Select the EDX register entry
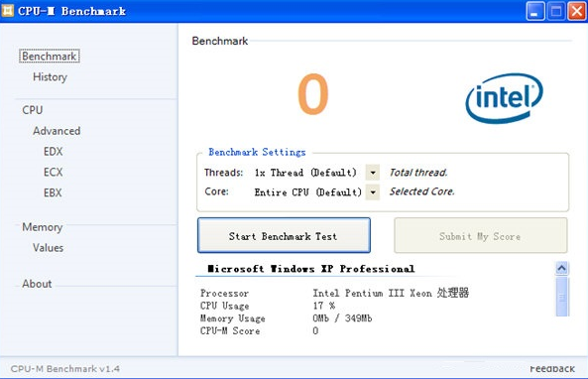The height and width of the screenshot is (379, 588). [54, 152]
